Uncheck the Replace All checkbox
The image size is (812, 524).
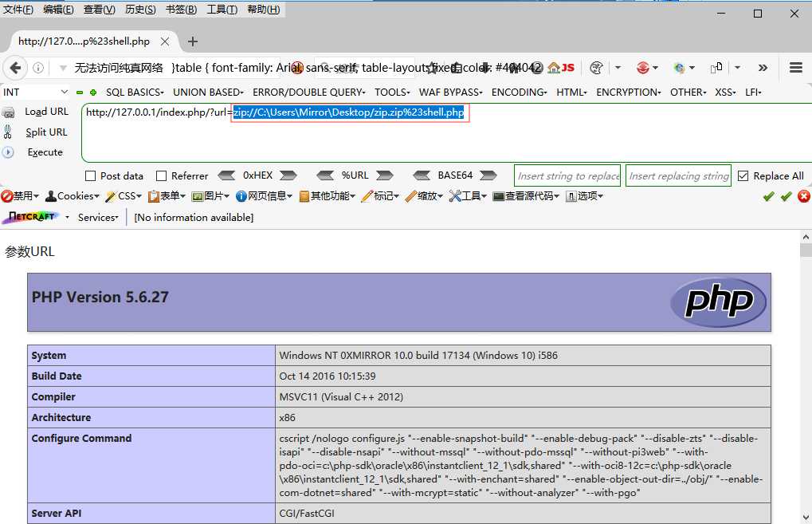743,176
